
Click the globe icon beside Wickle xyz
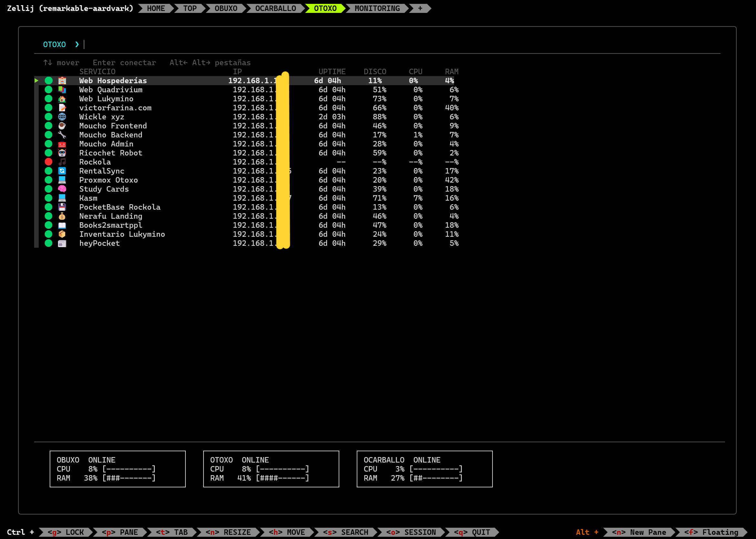pyautogui.click(x=62, y=117)
